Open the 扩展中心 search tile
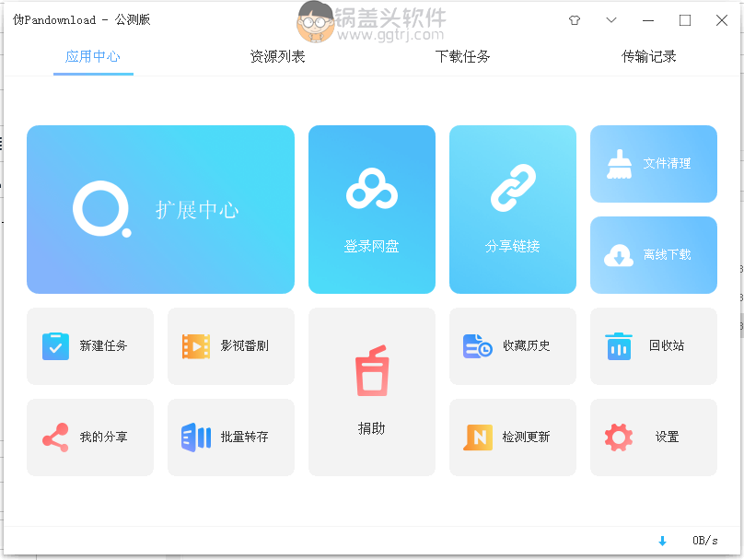The height and width of the screenshot is (560, 744). coord(160,209)
